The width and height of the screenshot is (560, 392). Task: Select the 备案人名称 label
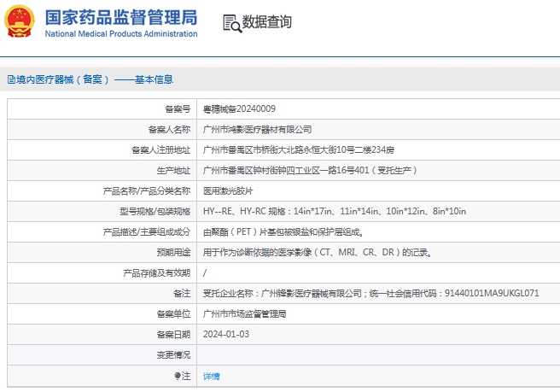(169, 129)
